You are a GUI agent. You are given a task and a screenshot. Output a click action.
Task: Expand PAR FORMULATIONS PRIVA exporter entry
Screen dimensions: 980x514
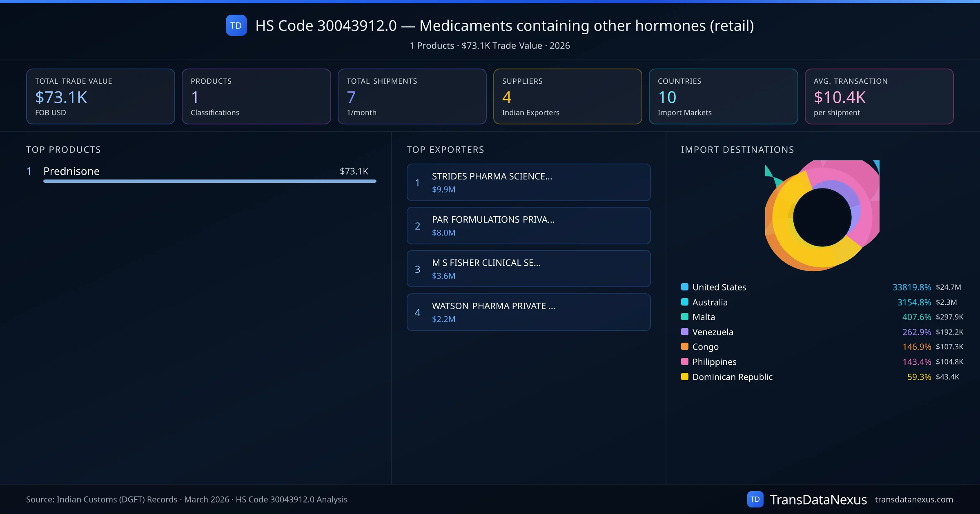[x=528, y=226]
